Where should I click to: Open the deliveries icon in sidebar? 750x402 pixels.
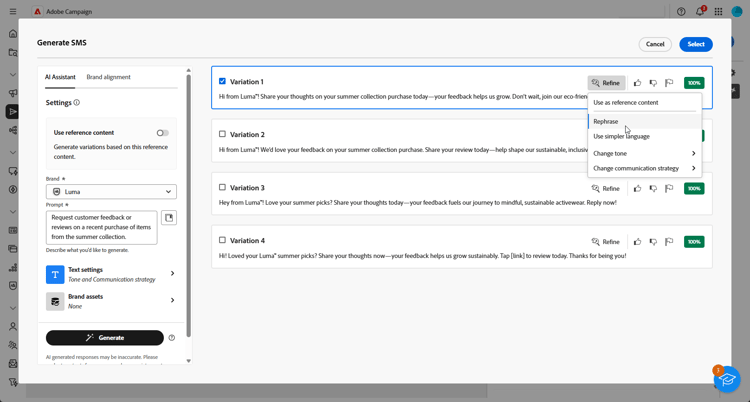tap(13, 112)
